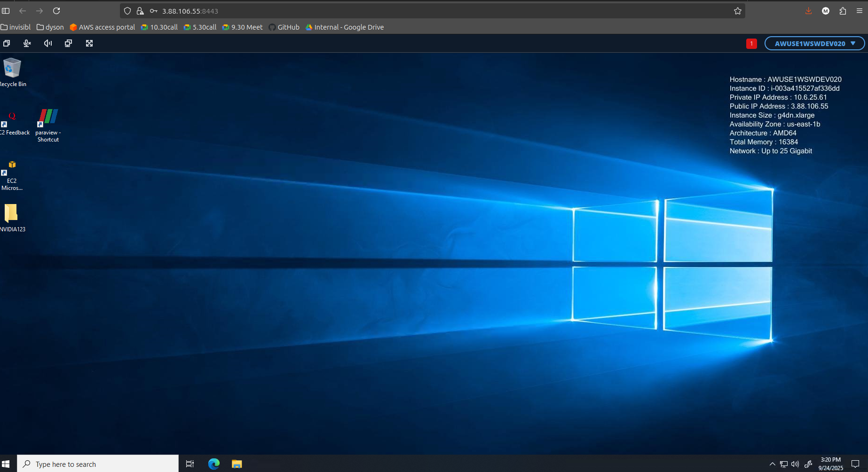Open the Windows notification center icon
868x472 pixels.
[x=855, y=464]
